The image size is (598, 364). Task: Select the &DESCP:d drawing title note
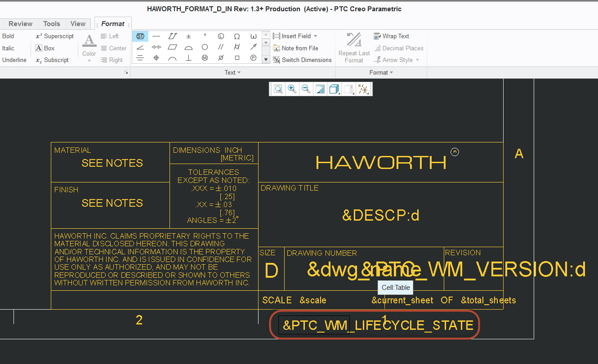pyautogui.click(x=381, y=216)
